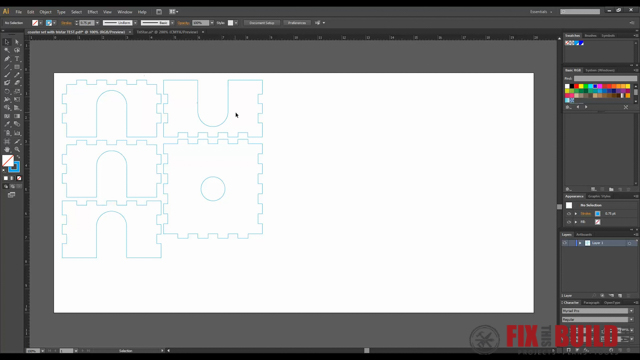Expand Layer 1 disclosure triangle
640x360 pixels.
tap(580, 243)
